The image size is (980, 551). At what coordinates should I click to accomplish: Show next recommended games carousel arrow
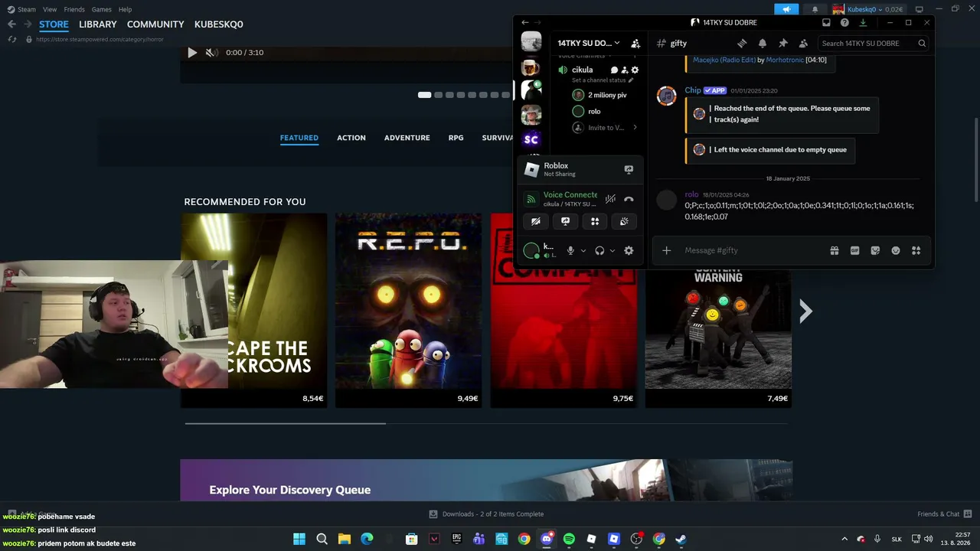[805, 311]
